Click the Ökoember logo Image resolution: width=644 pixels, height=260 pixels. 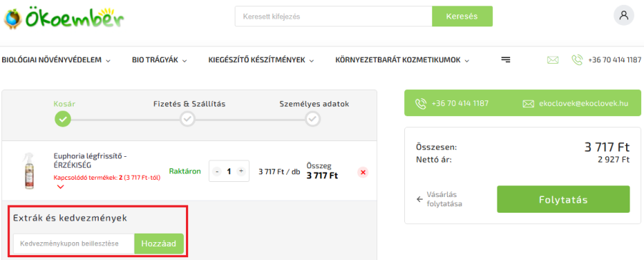point(64,18)
